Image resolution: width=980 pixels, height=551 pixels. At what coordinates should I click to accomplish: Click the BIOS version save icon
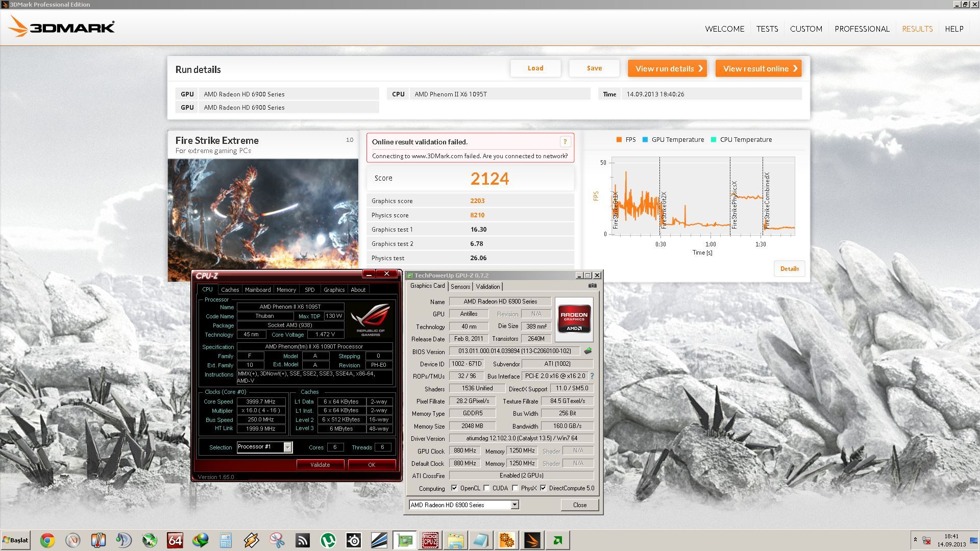[x=588, y=351]
